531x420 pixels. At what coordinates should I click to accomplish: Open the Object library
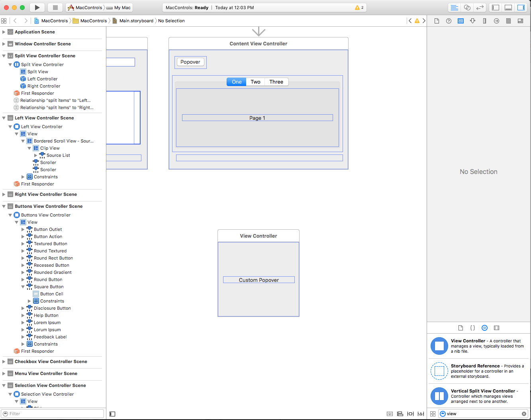(484, 328)
